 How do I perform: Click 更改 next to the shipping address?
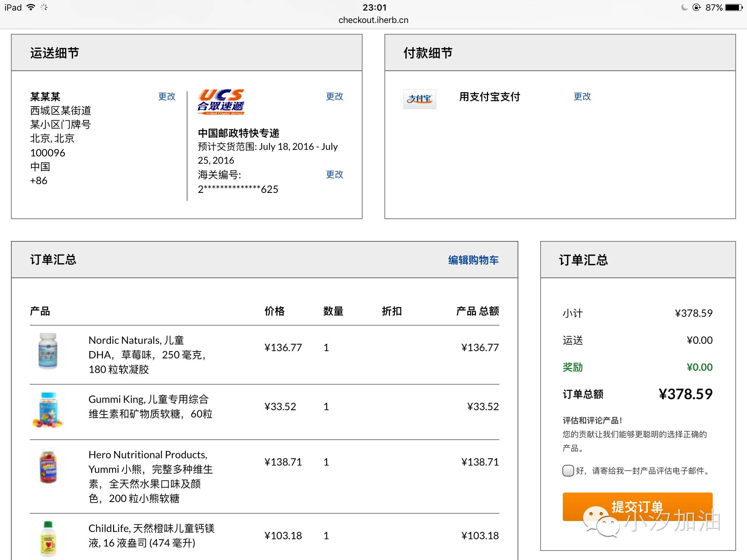coord(167,97)
